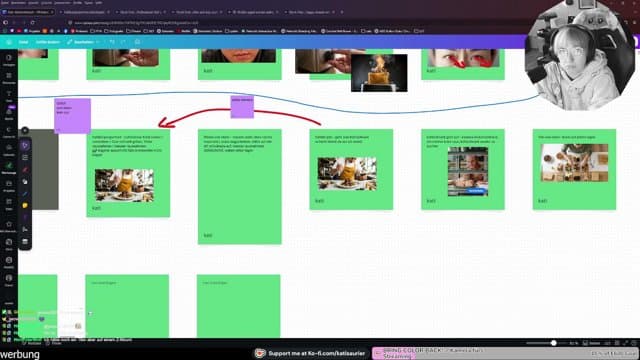Open the Seiten pages view

592,343
